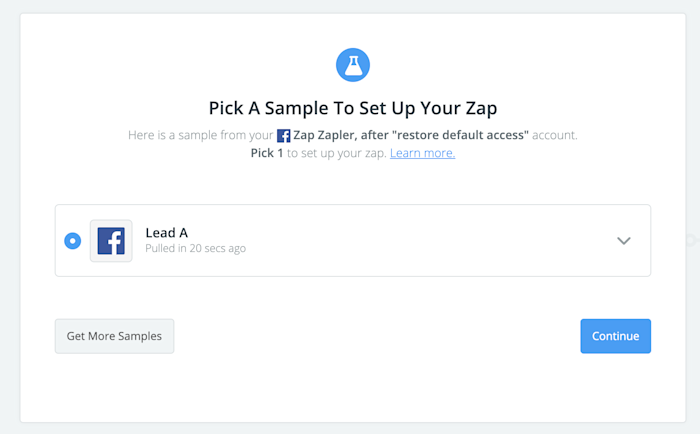Click the quoted 'restore default access' text
Screen dimensions: 700x434
461,135
